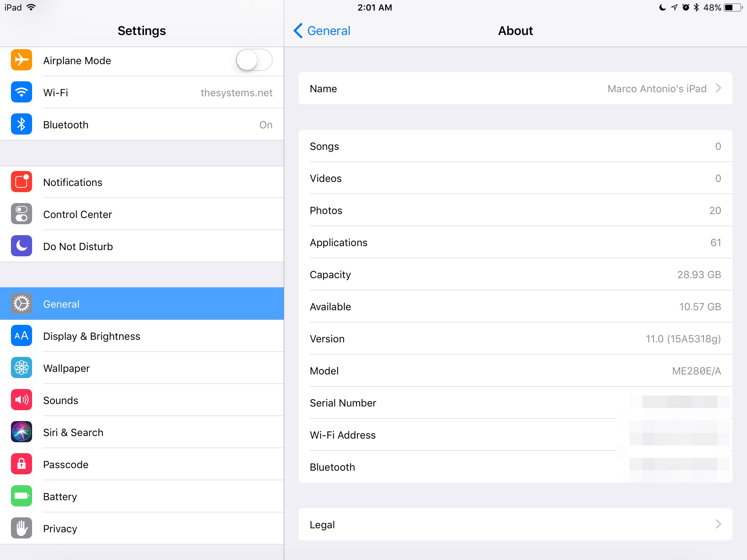Open Privacy settings
The width and height of the screenshot is (747, 560).
tap(142, 528)
